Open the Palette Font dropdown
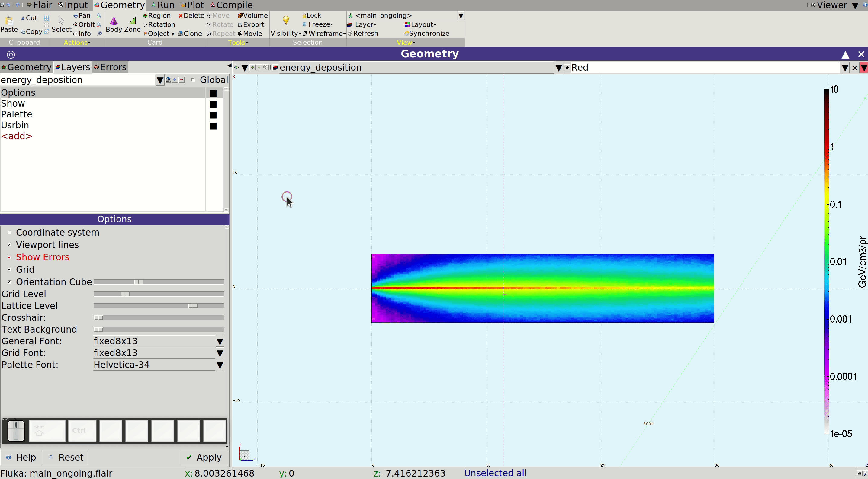This screenshot has width=868, height=479. click(x=220, y=365)
